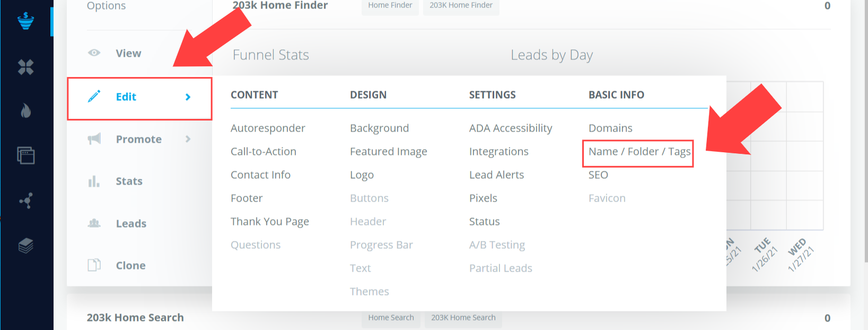Screen dimensions: 868x330
Task: Choose Name / Folder / Tags
Action: coord(639,152)
